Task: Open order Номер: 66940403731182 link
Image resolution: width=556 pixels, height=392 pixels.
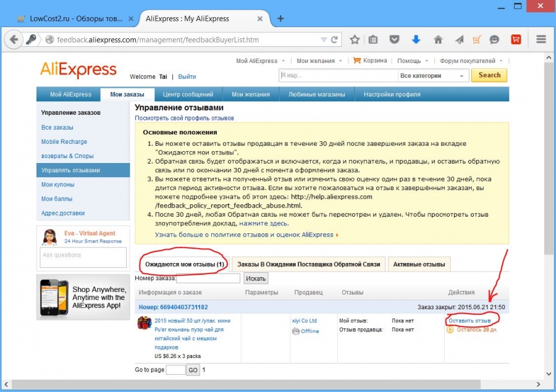Action: point(174,307)
